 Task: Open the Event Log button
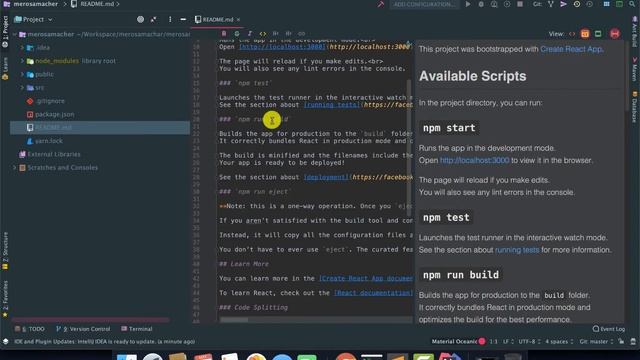[609, 329]
